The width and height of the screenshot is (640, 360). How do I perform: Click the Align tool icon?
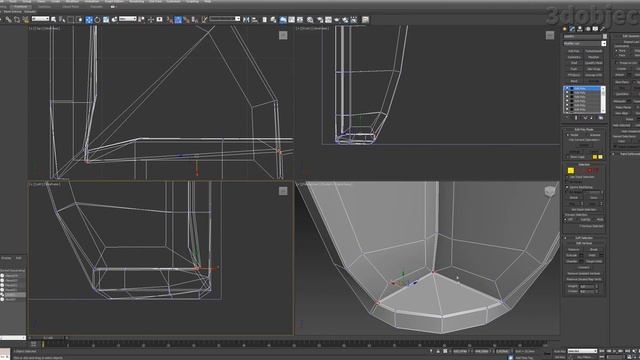[255, 20]
